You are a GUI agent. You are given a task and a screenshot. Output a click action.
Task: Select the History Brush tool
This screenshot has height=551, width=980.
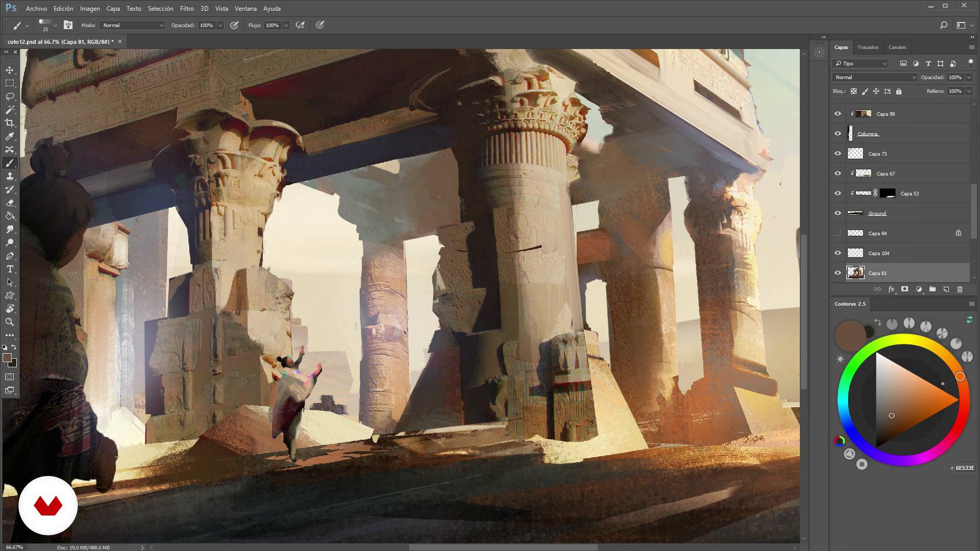10,189
